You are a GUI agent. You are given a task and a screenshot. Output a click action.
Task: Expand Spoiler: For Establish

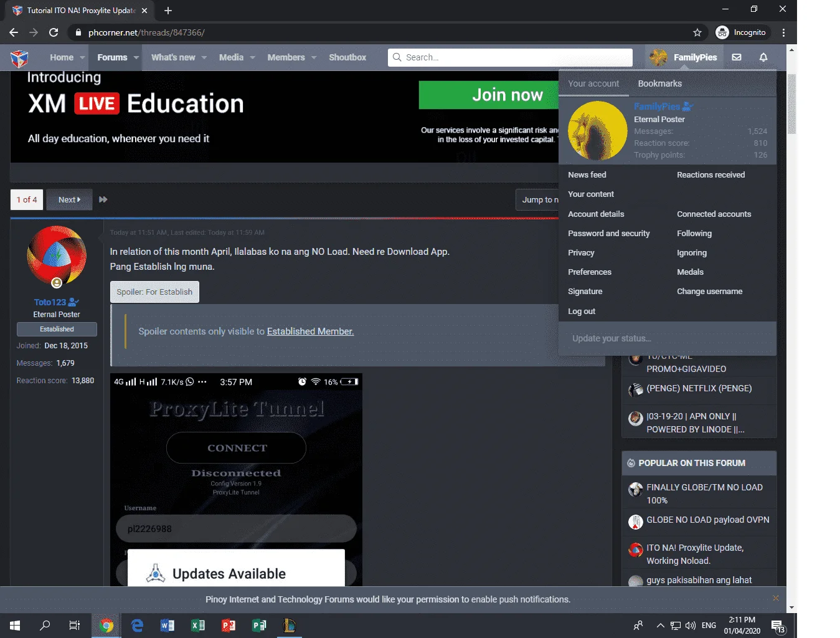(x=154, y=292)
